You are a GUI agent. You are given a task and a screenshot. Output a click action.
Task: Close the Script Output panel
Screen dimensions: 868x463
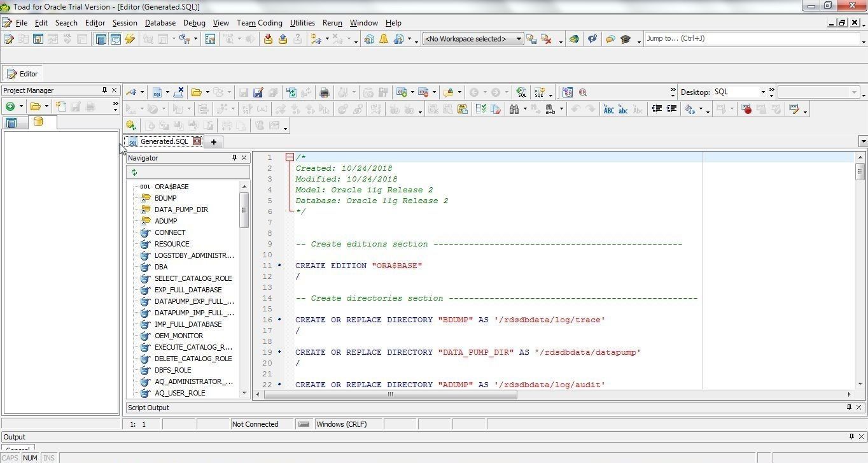click(x=858, y=408)
